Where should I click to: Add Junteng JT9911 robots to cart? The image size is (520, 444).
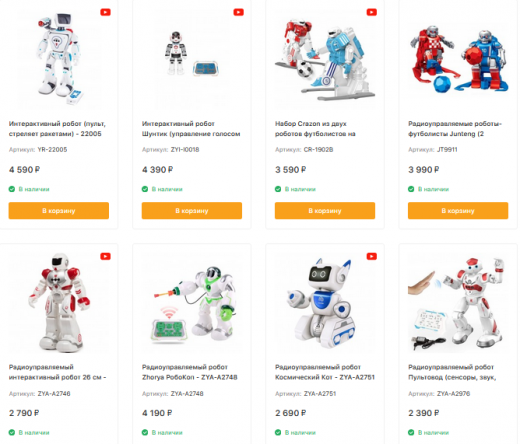point(458,211)
